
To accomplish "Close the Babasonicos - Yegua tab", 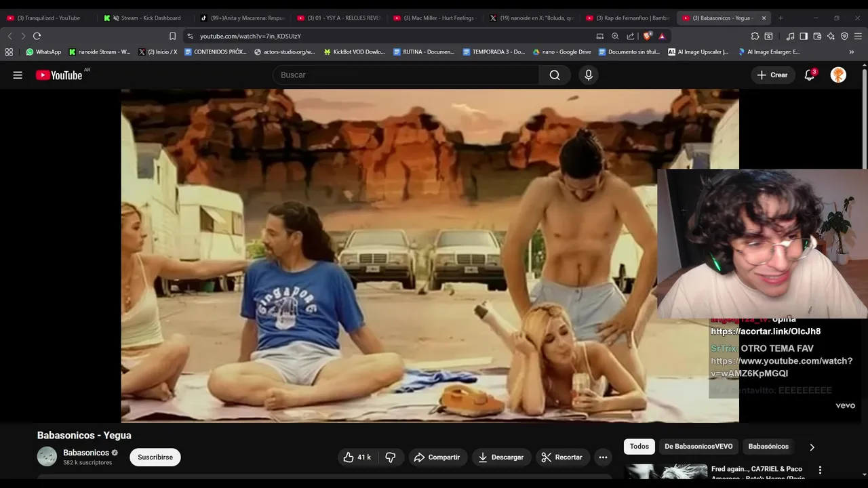I will tap(764, 18).
